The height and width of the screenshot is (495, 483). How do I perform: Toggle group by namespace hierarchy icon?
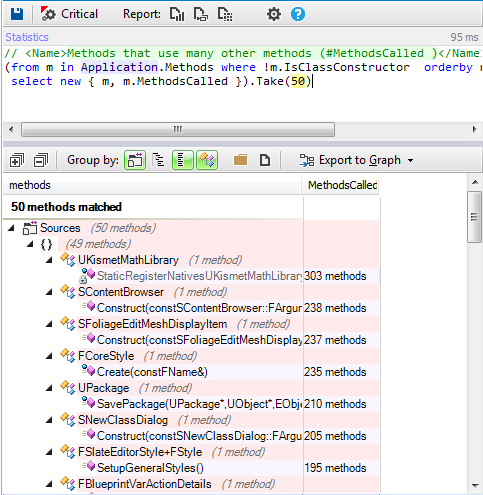(x=158, y=160)
